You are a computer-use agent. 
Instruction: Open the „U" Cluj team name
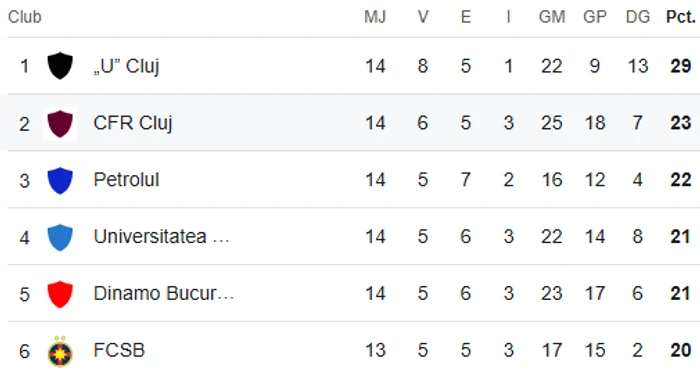pos(126,66)
